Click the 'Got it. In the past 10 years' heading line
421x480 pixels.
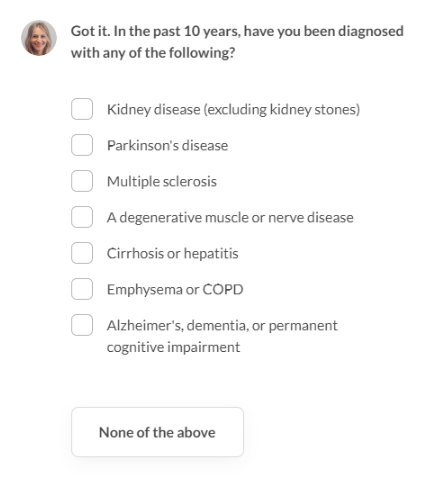pyautogui.click(x=237, y=31)
